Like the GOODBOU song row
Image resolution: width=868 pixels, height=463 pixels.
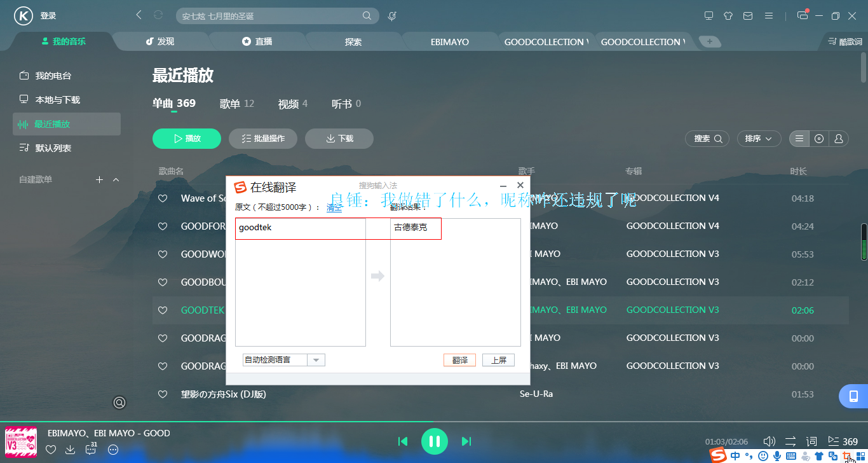tap(163, 282)
